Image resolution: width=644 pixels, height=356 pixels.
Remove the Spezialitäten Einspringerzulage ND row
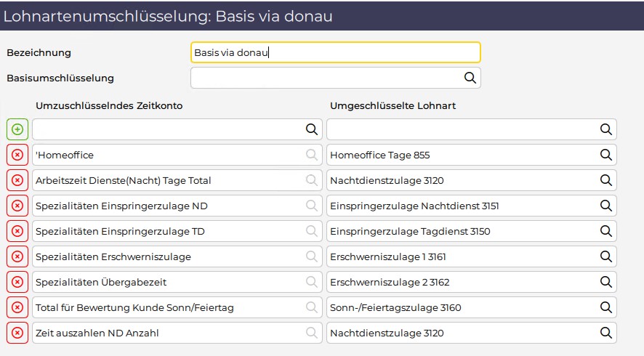pos(17,206)
